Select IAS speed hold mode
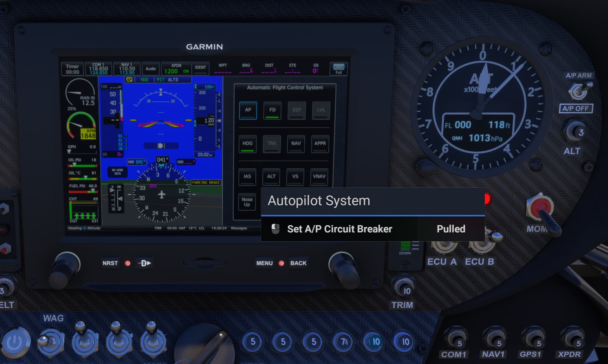Viewport: 608px width, 364px height. click(x=247, y=177)
